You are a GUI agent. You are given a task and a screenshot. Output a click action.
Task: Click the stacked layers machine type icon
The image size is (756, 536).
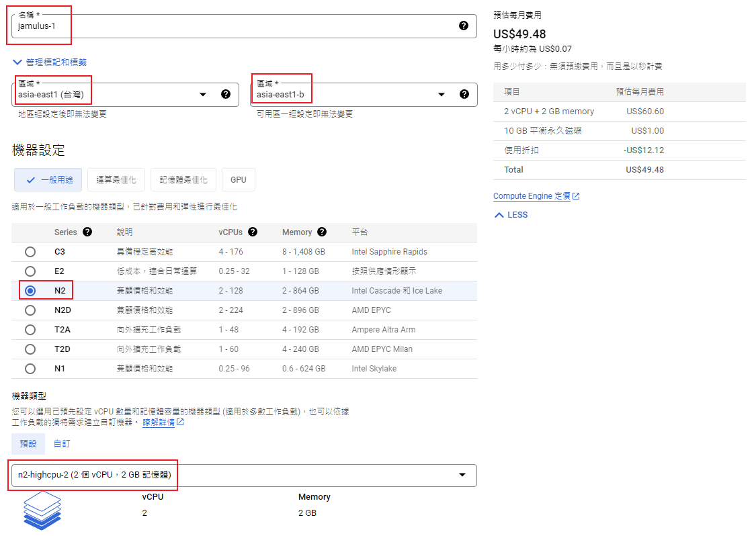42,510
